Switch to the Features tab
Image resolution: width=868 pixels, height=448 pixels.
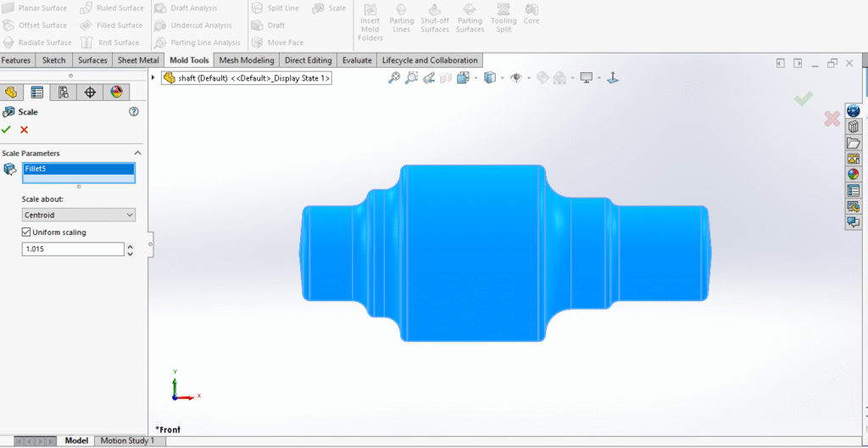[16, 60]
